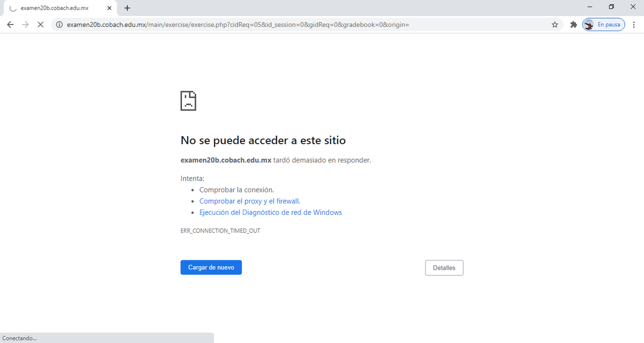
Task: Close the Chrome window
Action: click(x=632, y=7)
